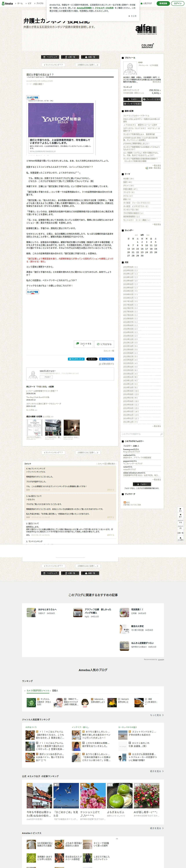Click the Facebook シェアする button
This screenshot has width=186, height=868.
[x=106, y=359]
